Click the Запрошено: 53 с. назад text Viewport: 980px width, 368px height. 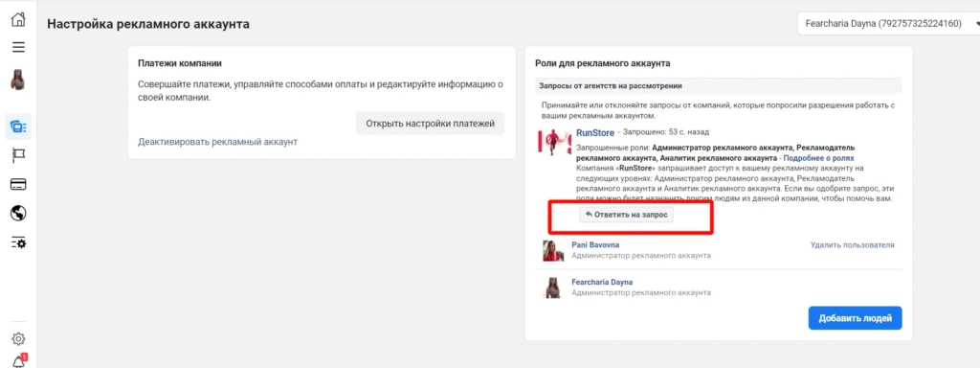(666, 132)
